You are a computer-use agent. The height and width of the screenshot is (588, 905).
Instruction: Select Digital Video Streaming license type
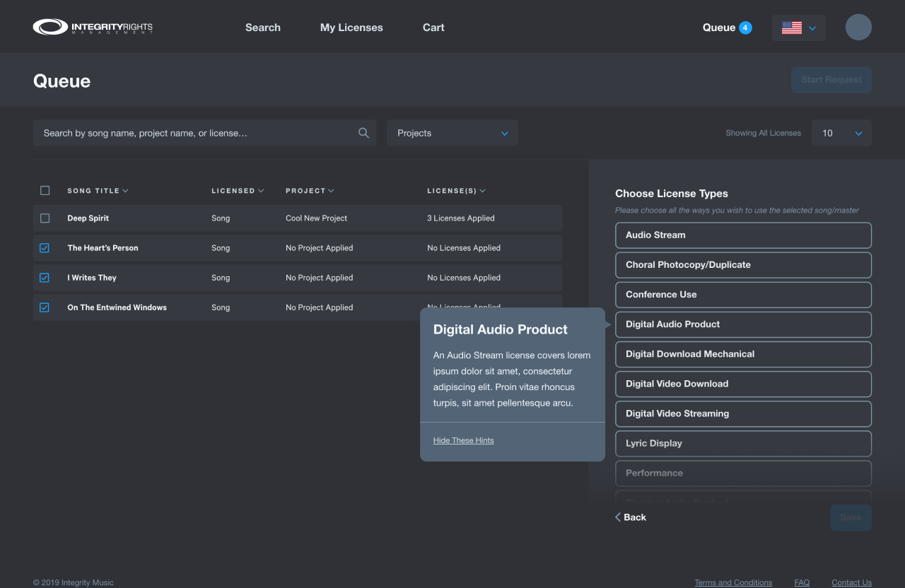[743, 413]
